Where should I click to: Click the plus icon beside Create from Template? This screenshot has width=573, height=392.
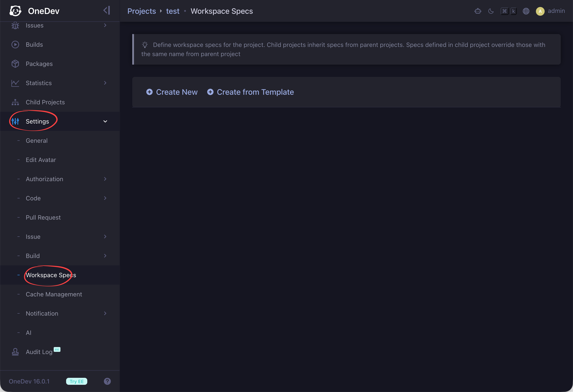tap(210, 92)
